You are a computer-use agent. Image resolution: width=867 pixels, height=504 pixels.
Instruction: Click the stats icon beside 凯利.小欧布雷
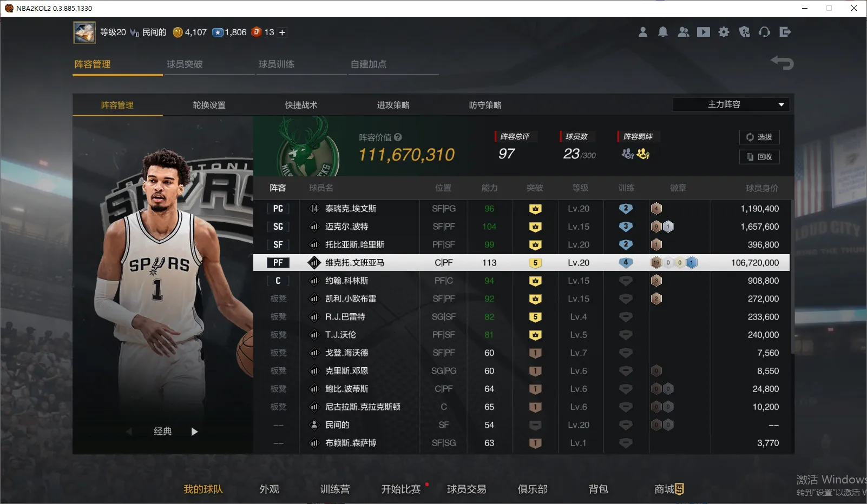(x=314, y=299)
